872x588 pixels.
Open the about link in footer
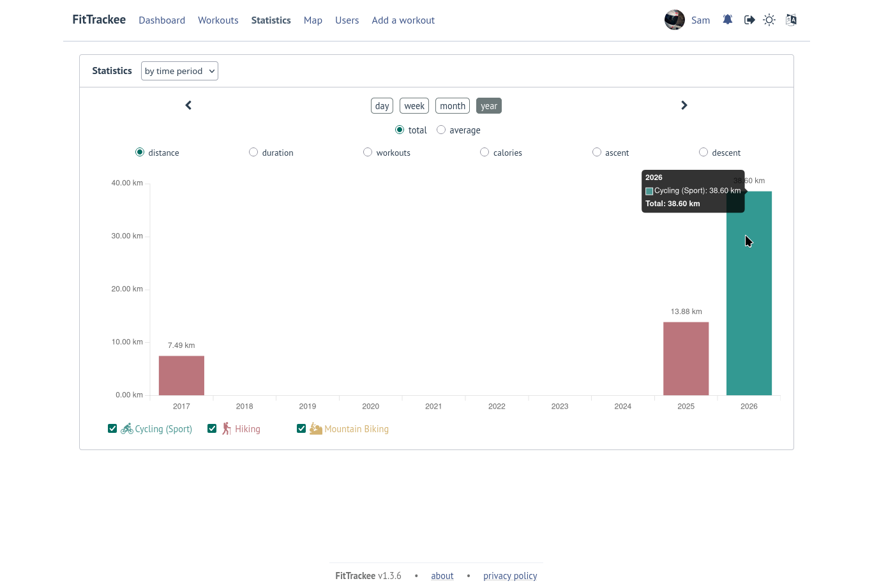coord(442,576)
